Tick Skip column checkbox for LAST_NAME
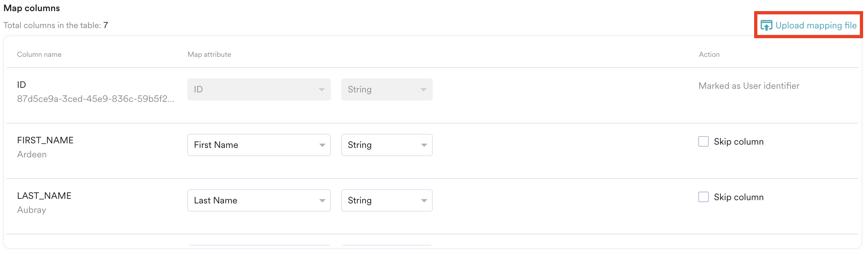Viewport: 868px width, 254px height. (x=703, y=197)
